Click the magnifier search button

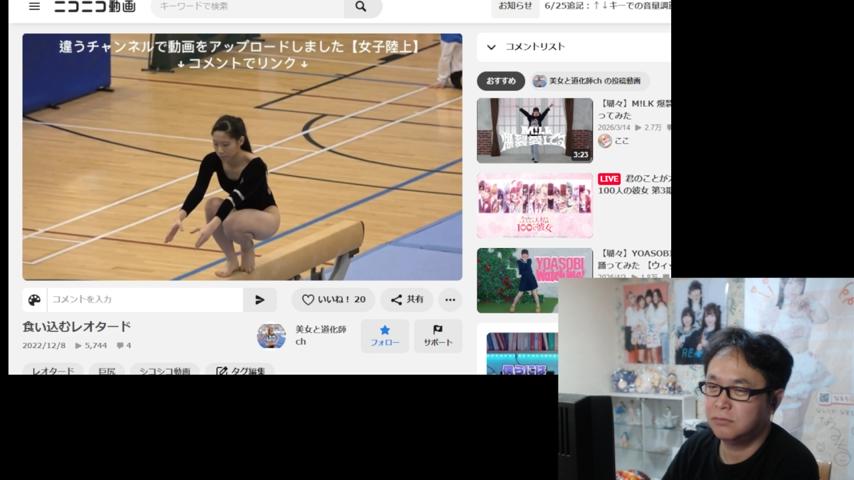pos(362,7)
